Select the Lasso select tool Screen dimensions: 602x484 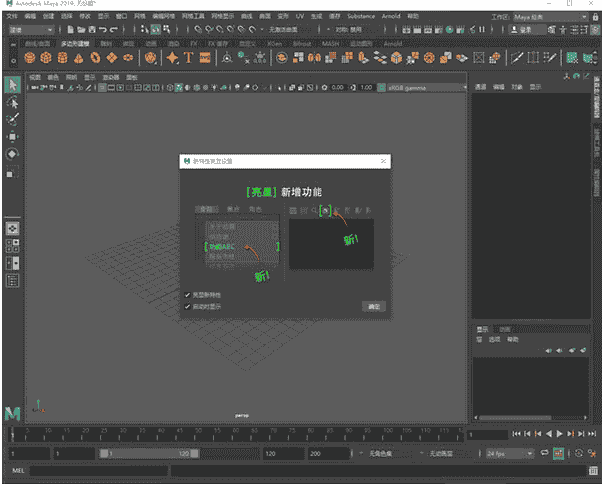coord(12,103)
